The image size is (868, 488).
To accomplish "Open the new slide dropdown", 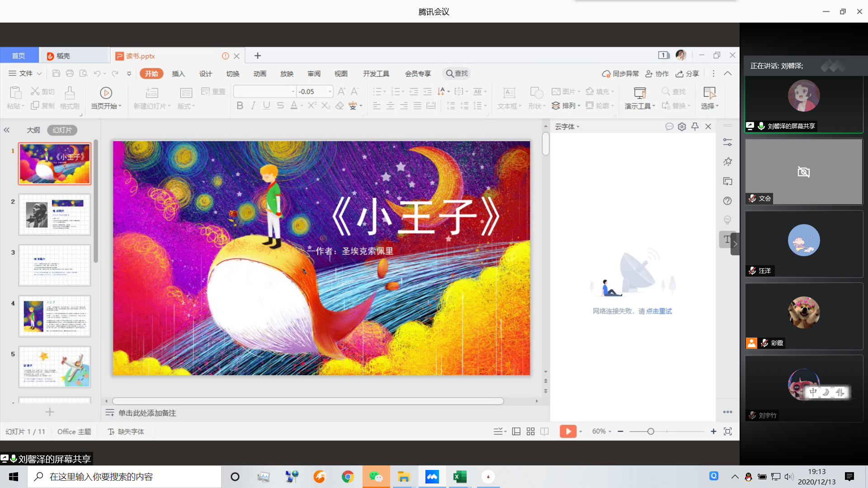I will (152, 106).
